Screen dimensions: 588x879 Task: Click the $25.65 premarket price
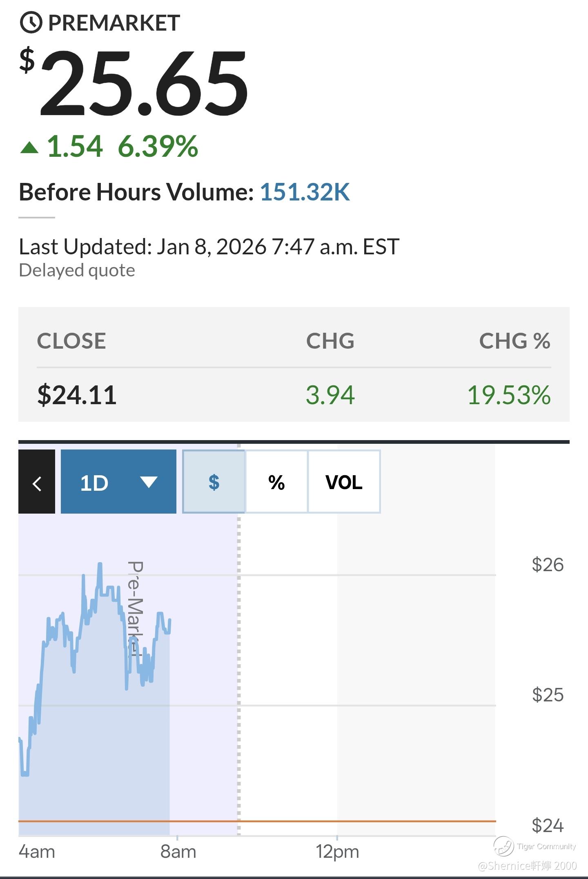143,84
